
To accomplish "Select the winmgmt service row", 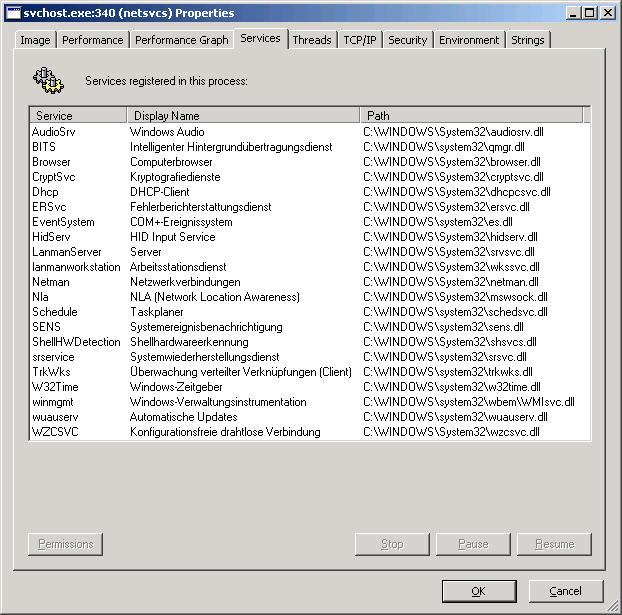I will pos(309,402).
